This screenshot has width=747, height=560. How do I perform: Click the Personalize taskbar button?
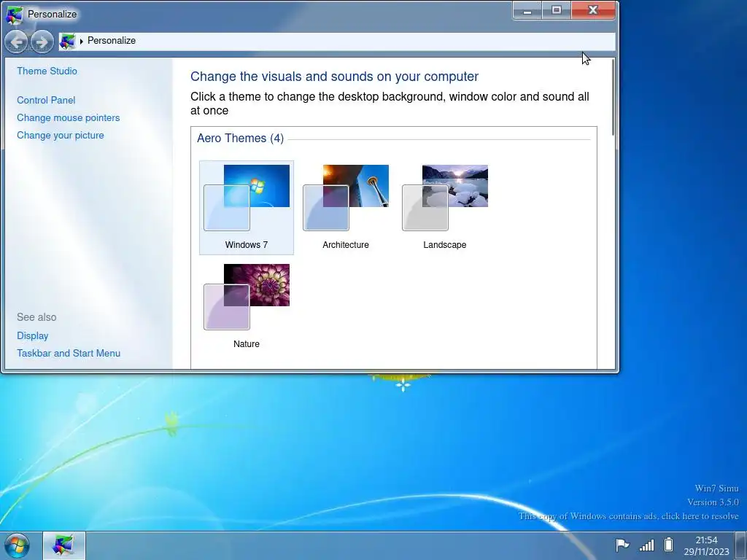pos(64,545)
